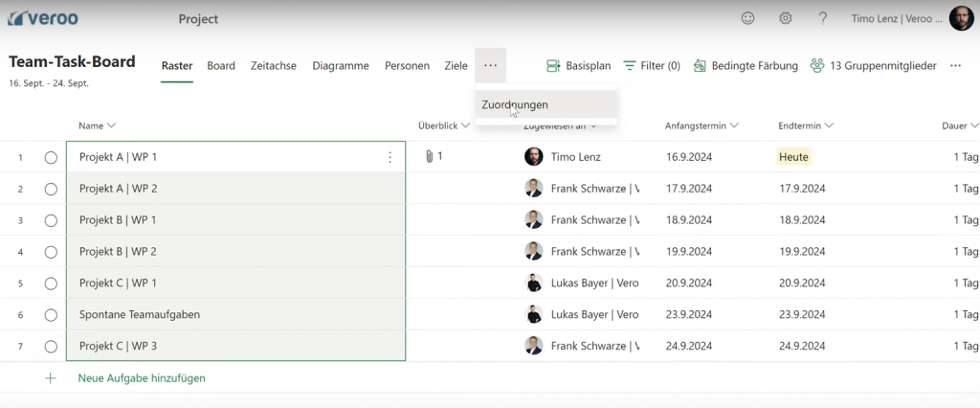Viewport: 980px width, 408px height.
Task: Open 13 Gruppenmitglieder list
Action: click(873, 66)
